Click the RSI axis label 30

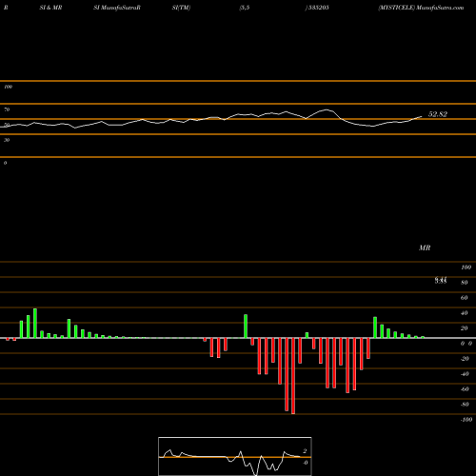pos(7,140)
